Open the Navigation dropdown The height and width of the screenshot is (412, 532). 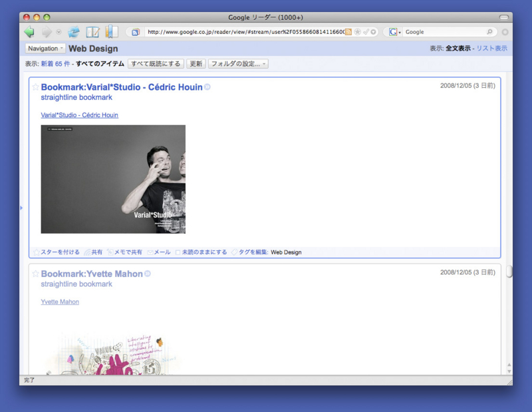(45, 48)
